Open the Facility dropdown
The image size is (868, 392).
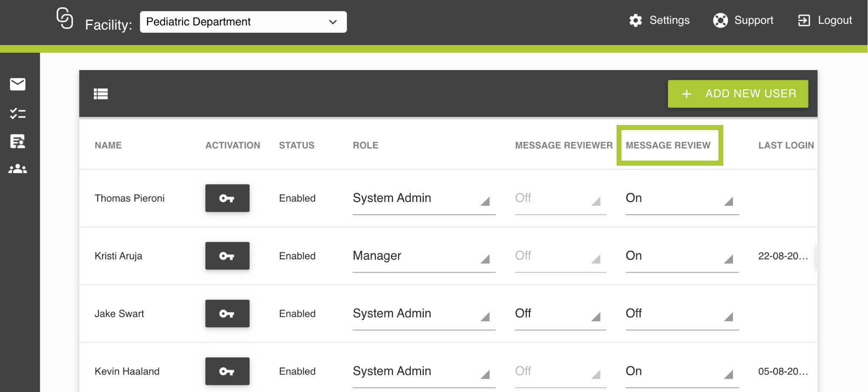click(243, 22)
